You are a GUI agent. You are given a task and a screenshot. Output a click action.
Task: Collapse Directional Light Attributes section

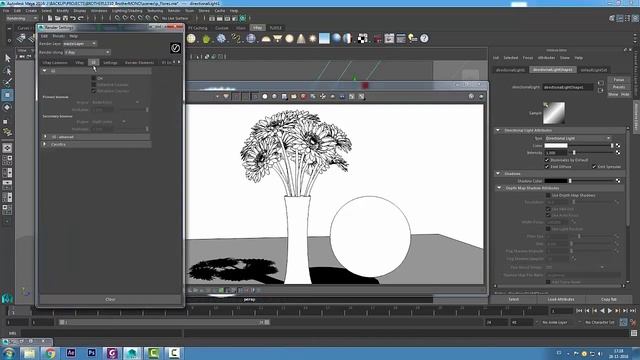pos(498,130)
